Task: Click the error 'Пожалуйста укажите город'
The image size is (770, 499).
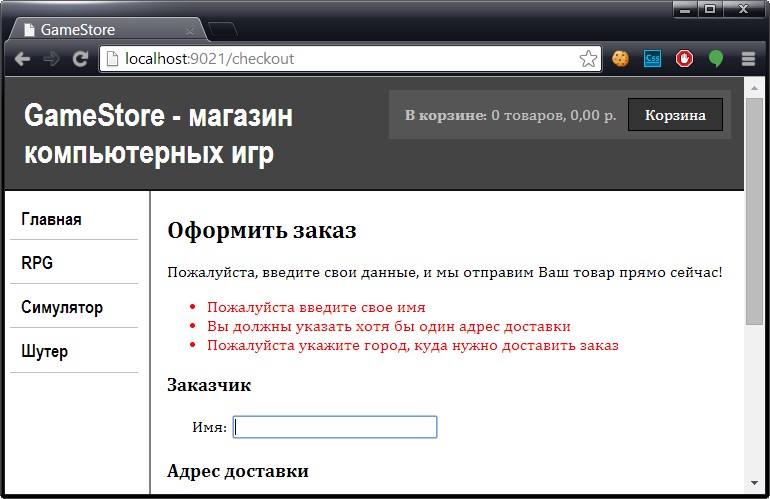Action: click(x=412, y=346)
